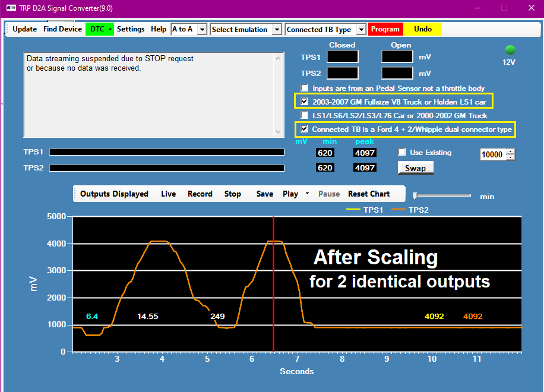Expand the Play dropdown arrow
544x392 pixels.
pos(307,194)
